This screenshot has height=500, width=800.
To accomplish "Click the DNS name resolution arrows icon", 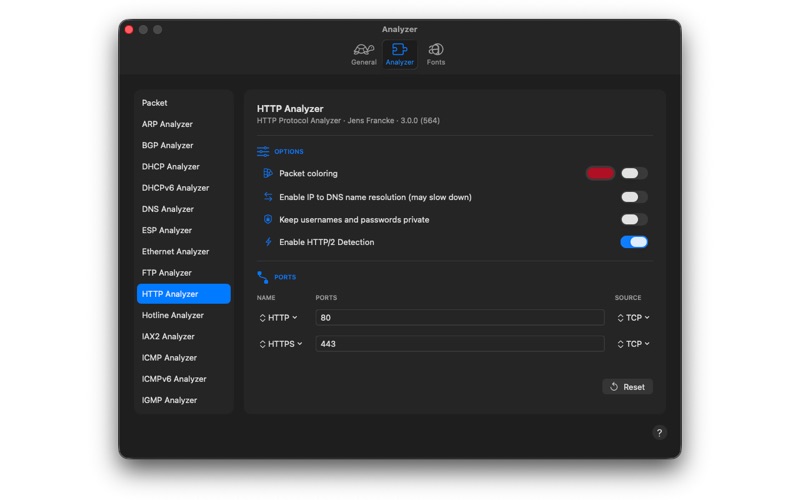I will [x=268, y=197].
